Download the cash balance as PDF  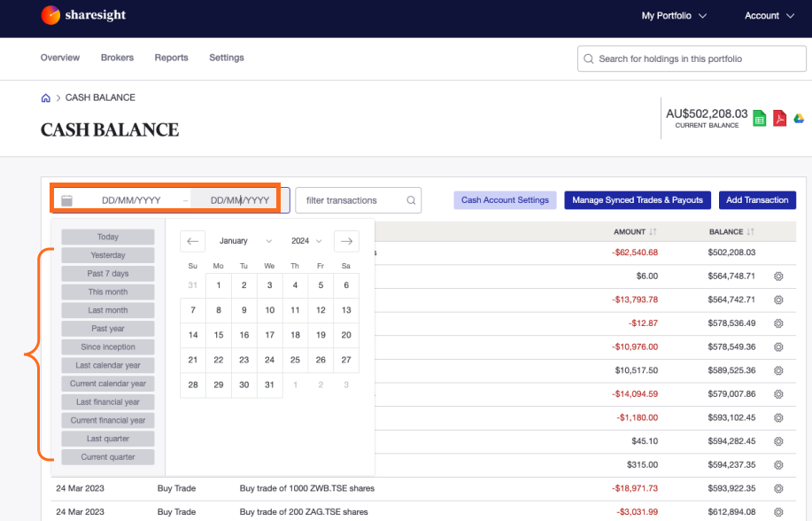(779, 118)
